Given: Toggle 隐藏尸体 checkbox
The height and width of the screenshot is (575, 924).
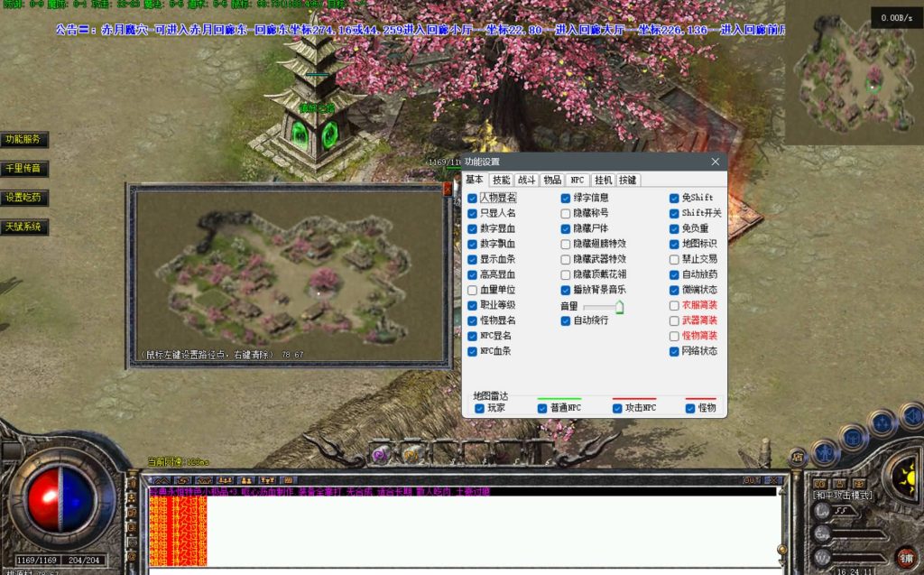Looking at the screenshot, I should pos(565,228).
